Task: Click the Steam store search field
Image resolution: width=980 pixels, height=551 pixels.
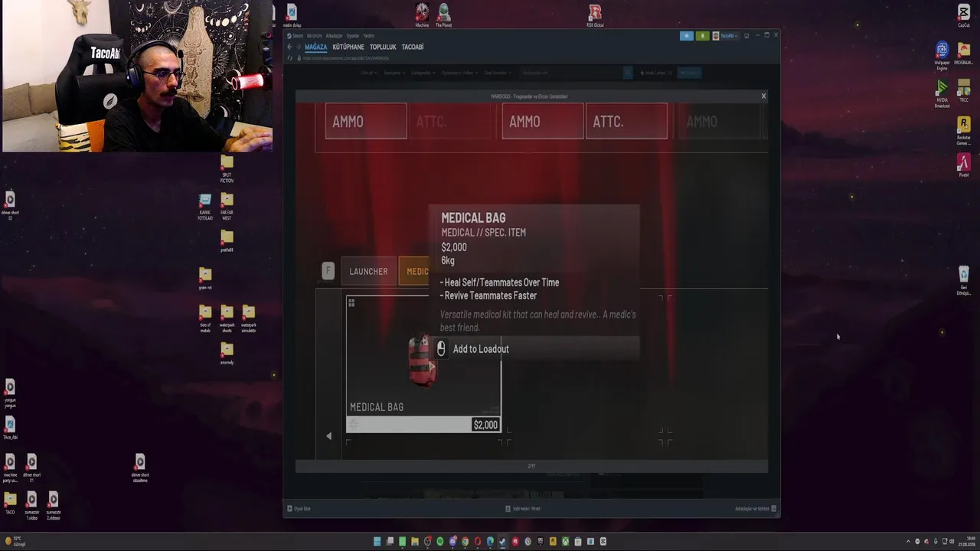Action: point(571,73)
